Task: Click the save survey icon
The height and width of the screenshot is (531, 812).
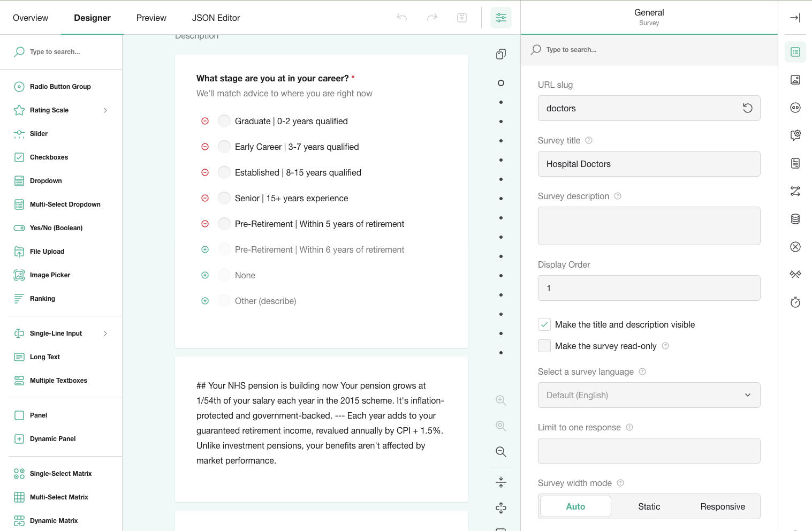Action: point(462,18)
